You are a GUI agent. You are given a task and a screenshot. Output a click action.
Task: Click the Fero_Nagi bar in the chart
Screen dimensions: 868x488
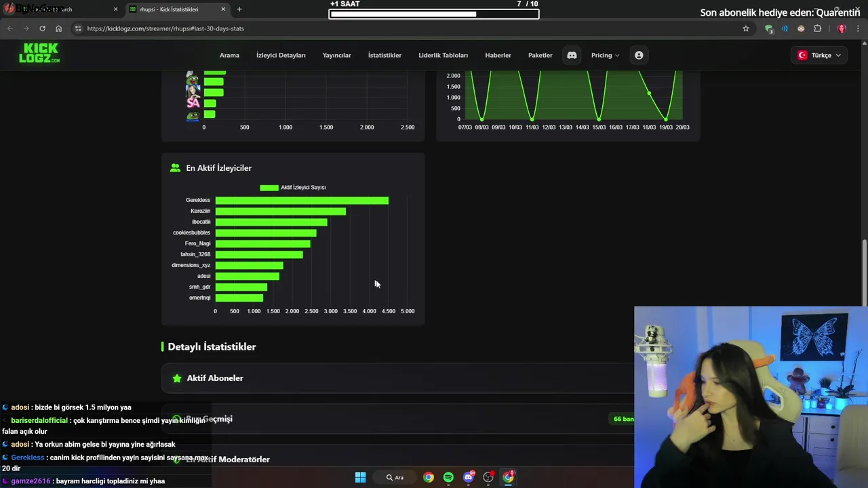tap(263, 244)
